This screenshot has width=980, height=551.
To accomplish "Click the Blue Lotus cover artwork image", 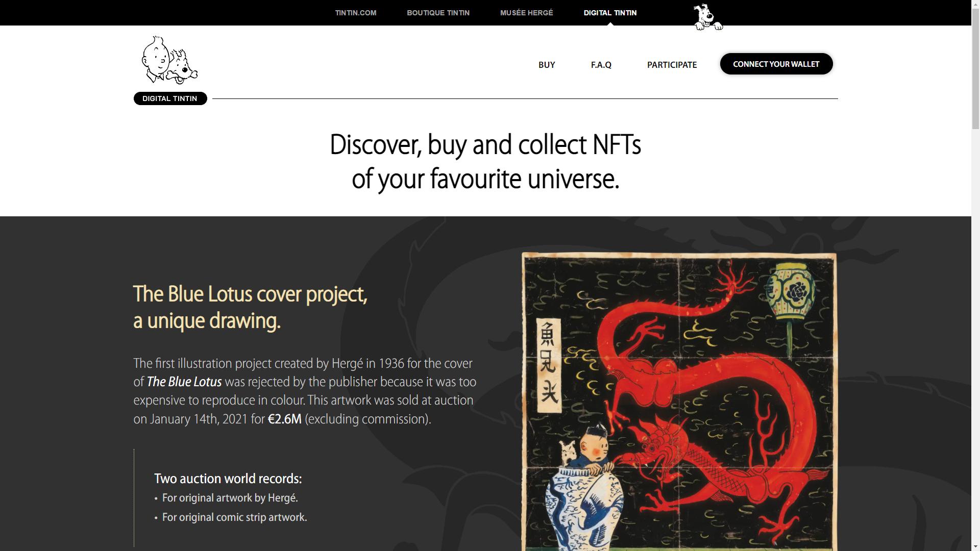I will [679, 402].
